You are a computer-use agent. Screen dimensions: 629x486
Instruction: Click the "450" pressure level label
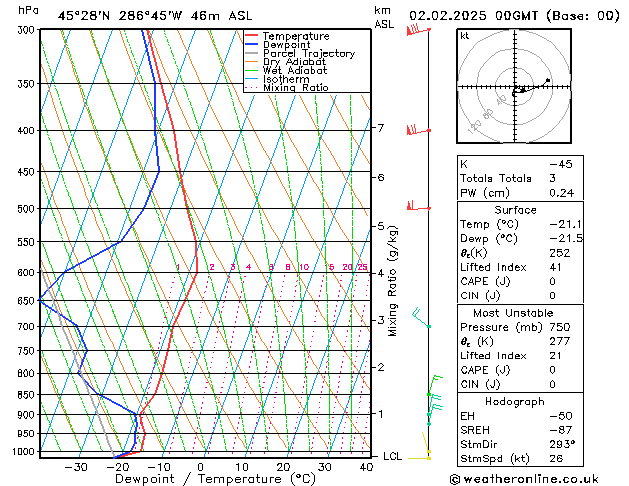coord(28,172)
